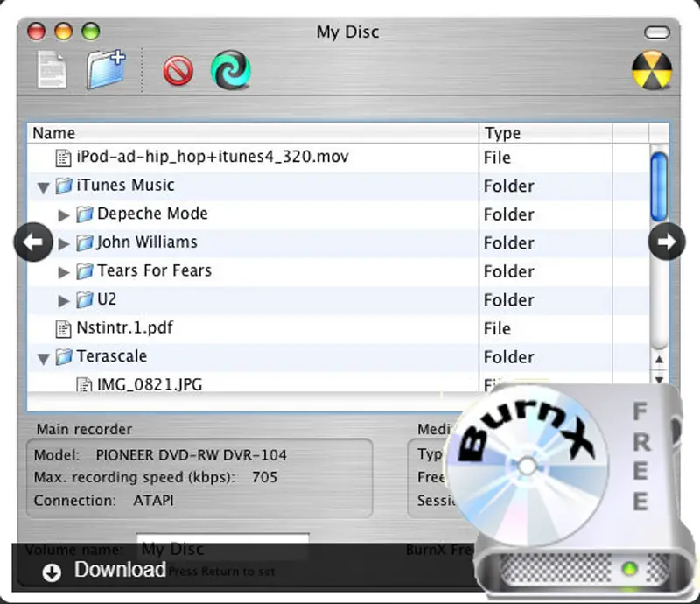The width and height of the screenshot is (700, 604).
Task: Click the new folder plus icon
Action: 106,69
